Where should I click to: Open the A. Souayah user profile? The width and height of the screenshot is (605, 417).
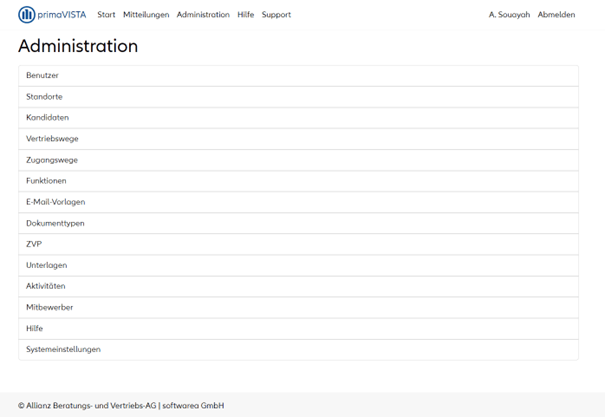pos(509,15)
